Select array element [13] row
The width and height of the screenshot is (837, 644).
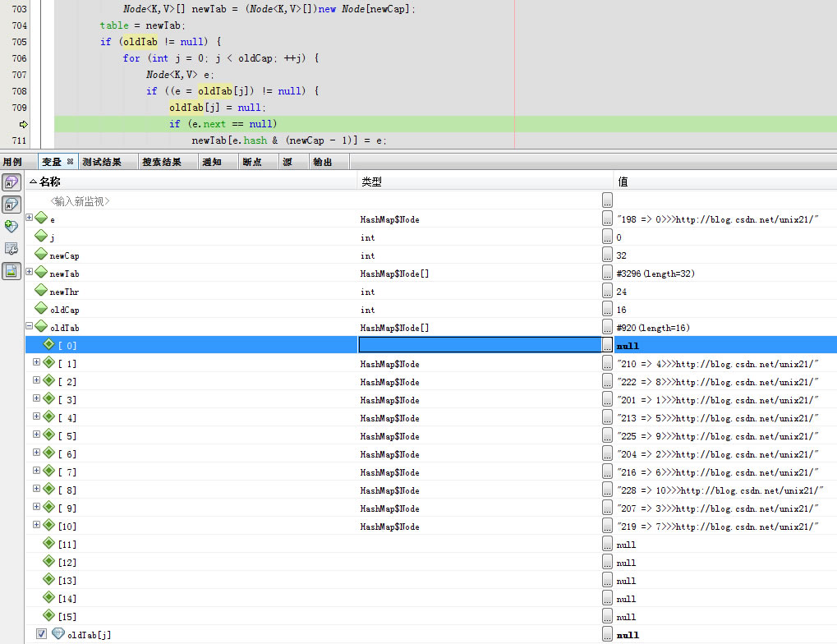pyautogui.click(x=431, y=581)
